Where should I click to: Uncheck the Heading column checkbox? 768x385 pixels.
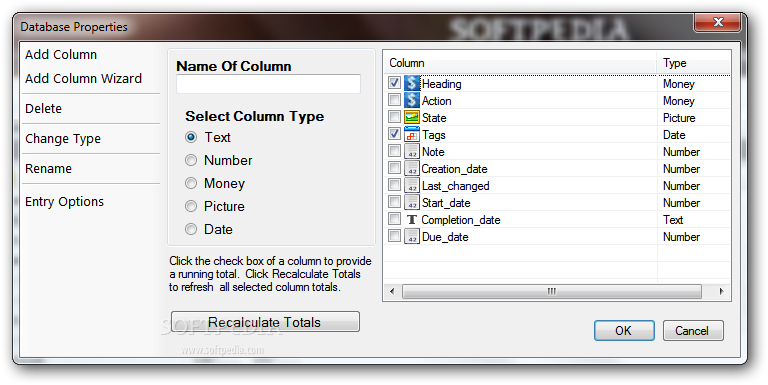[394, 82]
